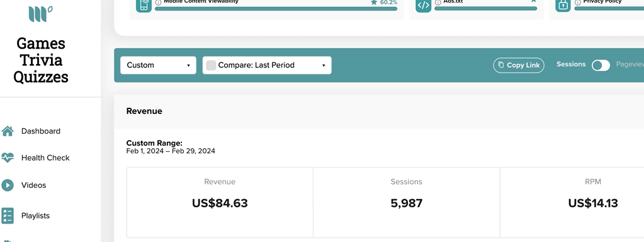Click the Mobile Content Viewability phone icon

click(144, 5)
